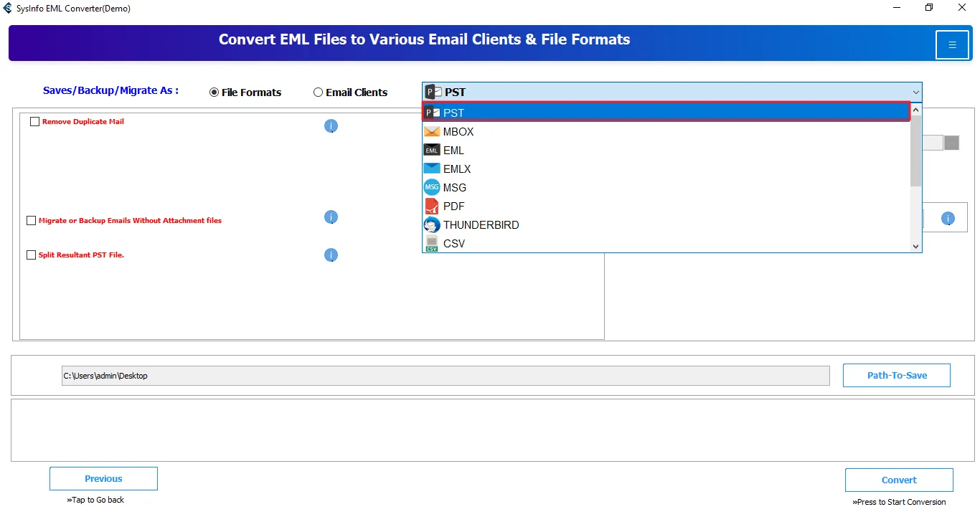Select the Email Clients radio button
This screenshot has width=980, height=522.
(x=318, y=92)
